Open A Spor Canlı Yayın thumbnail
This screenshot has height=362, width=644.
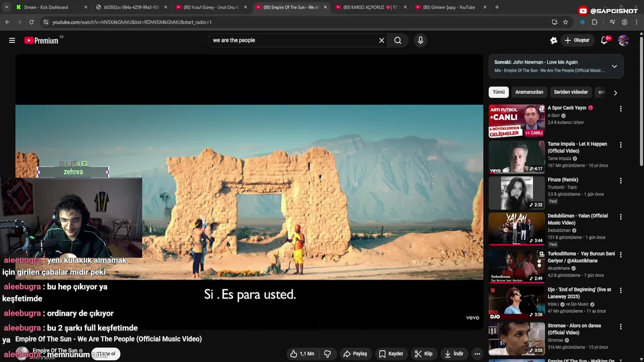coord(517,121)
